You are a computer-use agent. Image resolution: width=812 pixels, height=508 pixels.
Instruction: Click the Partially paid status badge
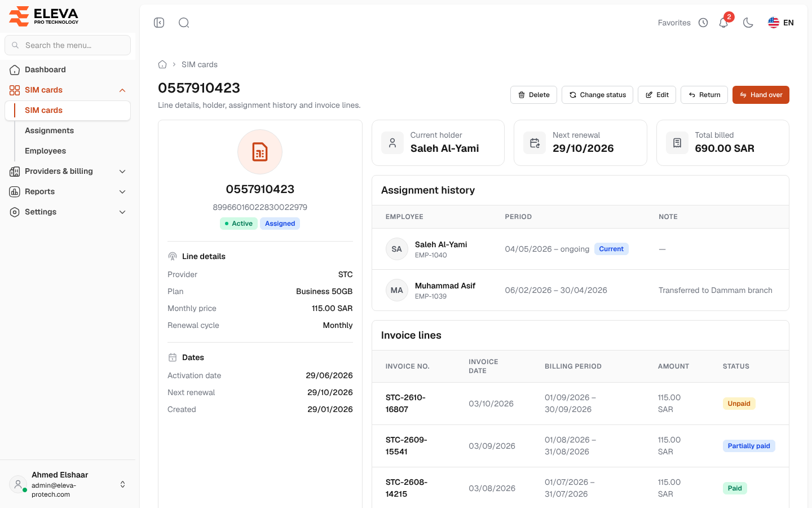[749, 446]
